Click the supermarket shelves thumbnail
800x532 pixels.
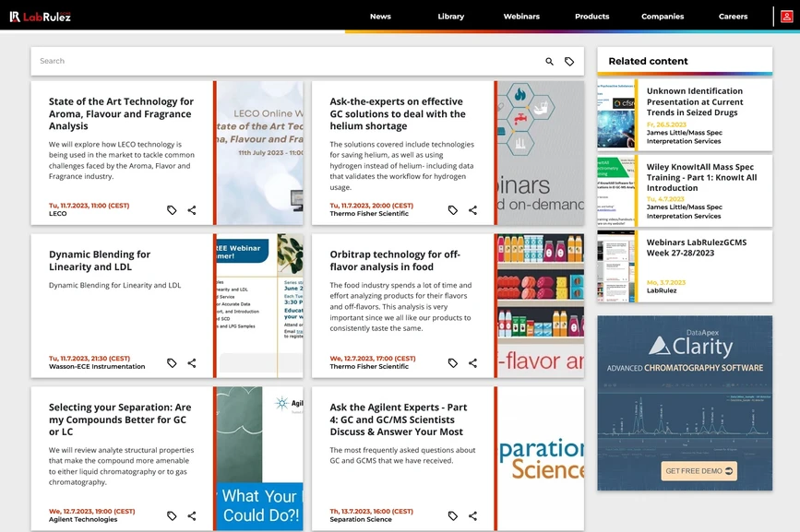(x=541, y=306)
